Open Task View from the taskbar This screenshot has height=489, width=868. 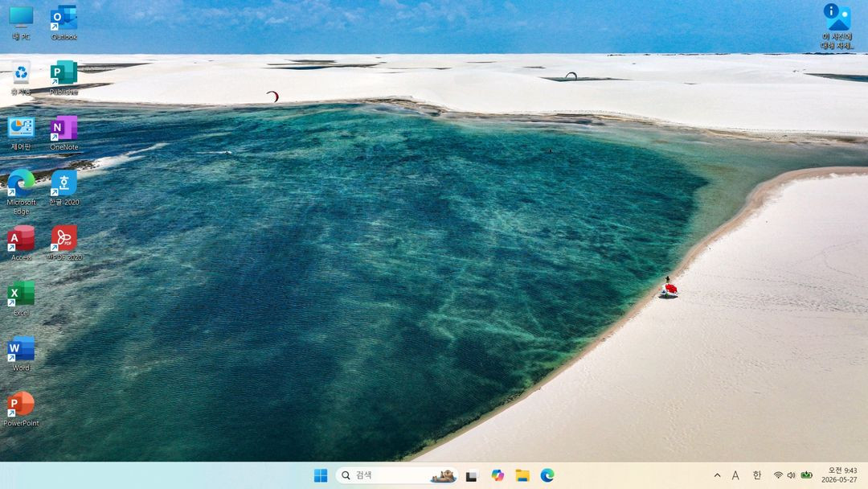coord(472,475)
